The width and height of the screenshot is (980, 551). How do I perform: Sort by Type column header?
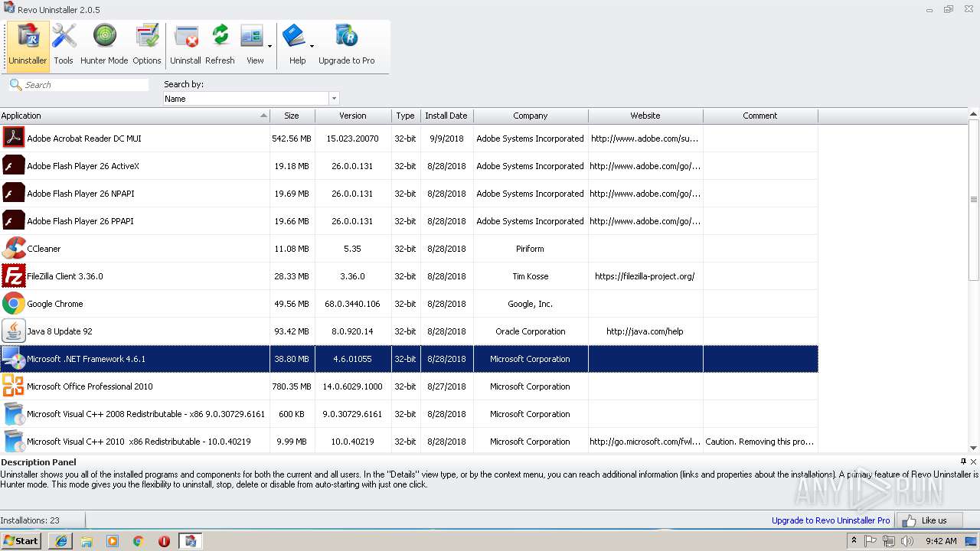(x=406, y=116)
